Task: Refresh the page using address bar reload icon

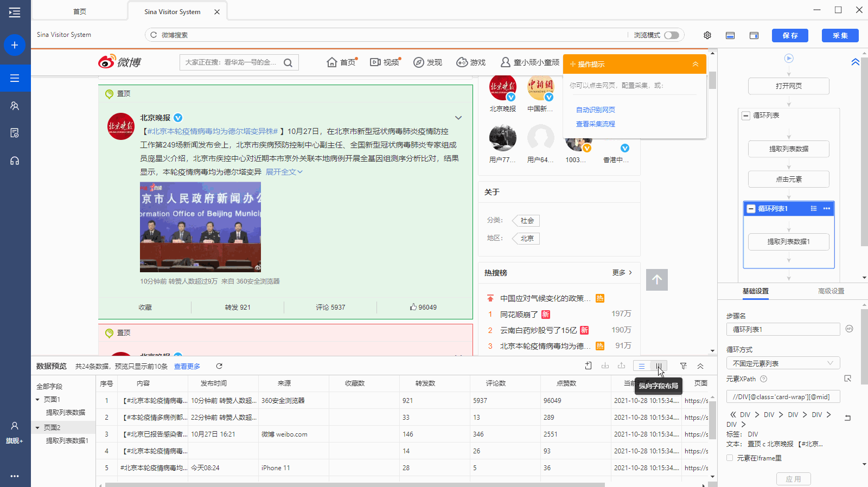Action: point(154,35)
